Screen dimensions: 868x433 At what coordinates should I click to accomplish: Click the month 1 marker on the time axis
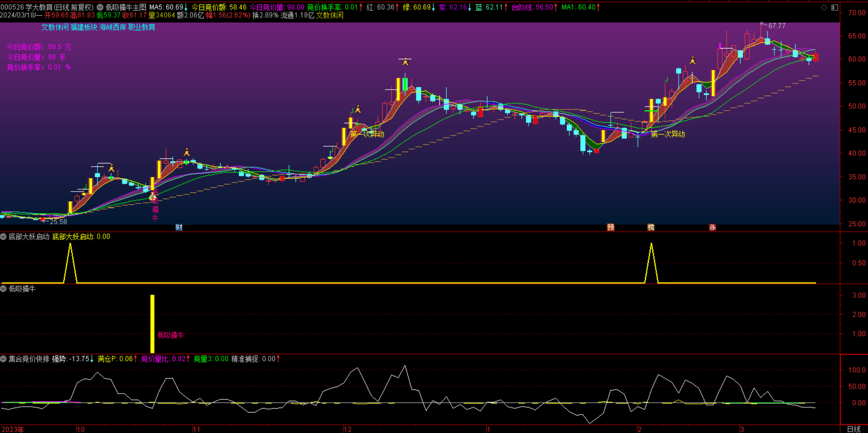pyautogui.click(x=488, y=429)
